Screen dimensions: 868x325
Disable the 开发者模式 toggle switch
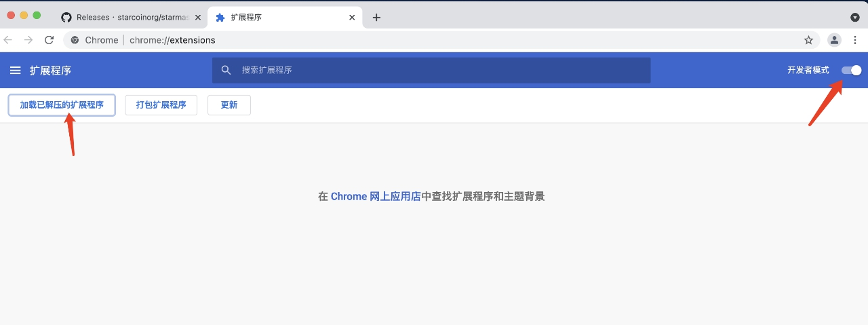click(852, 71)
